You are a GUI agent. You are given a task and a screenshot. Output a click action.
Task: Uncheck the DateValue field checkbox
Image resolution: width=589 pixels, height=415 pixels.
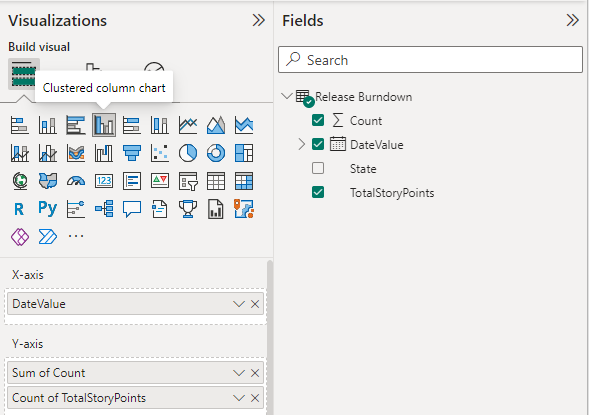pyautogui.click(x=318, y=144)
